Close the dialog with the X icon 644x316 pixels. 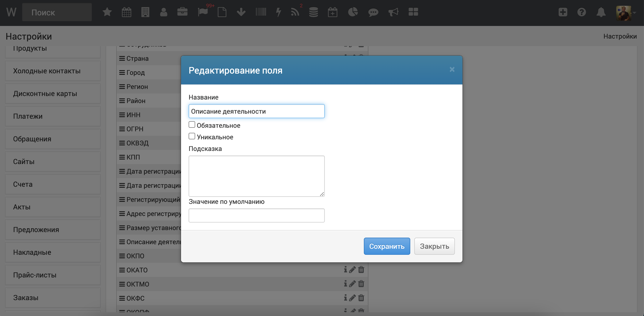[452, 69]
